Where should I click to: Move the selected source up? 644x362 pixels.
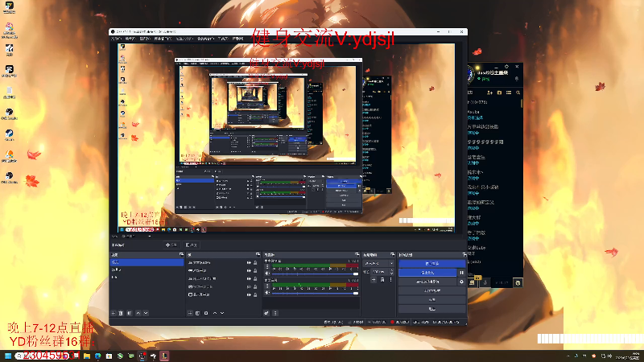click(215, 313)
